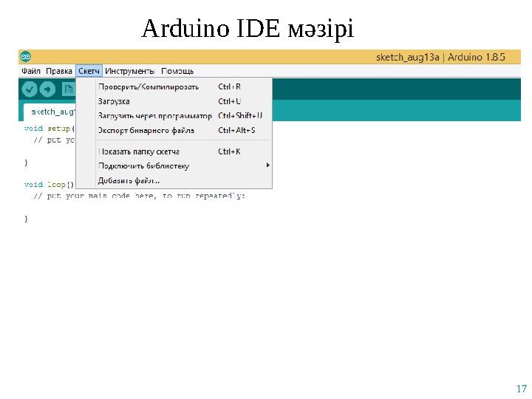Open the Файл menu
The height and width of the screenshot is (399, 532).
click(31, 71)
